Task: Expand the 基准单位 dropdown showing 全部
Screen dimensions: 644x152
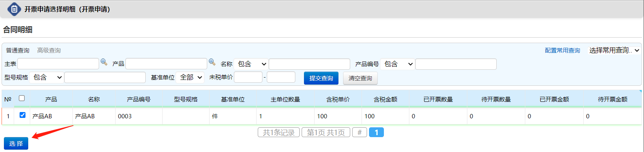Action: [x=190, y=78]
